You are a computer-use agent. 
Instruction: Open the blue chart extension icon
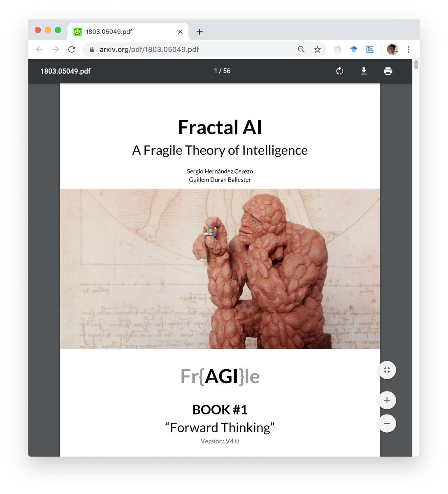(370, 49)
